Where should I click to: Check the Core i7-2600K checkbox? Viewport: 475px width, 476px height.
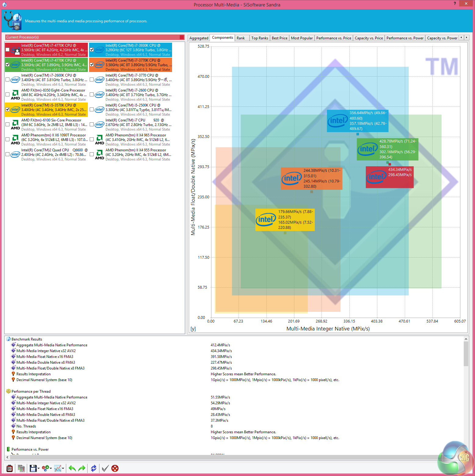pos(8,80)
